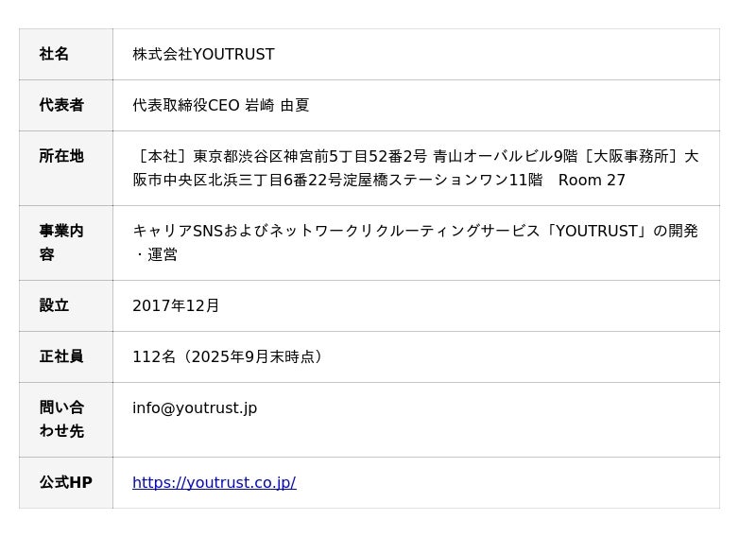Click the キャリアSNS business description text
756x537 pixels.
click(178, 232)
